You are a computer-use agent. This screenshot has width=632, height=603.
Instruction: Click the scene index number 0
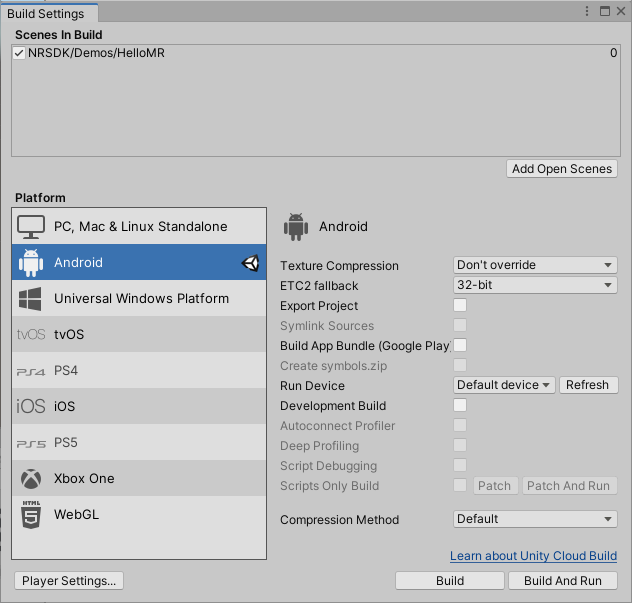613,53
